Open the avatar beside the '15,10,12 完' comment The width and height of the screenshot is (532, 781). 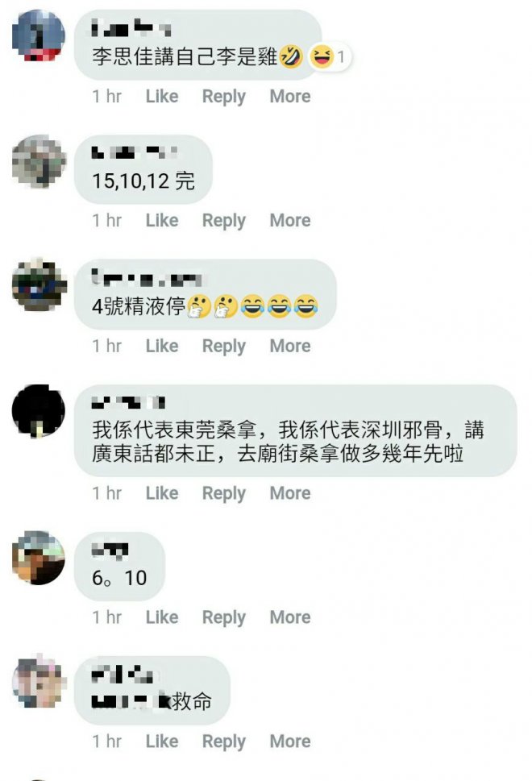coord(39,161)
